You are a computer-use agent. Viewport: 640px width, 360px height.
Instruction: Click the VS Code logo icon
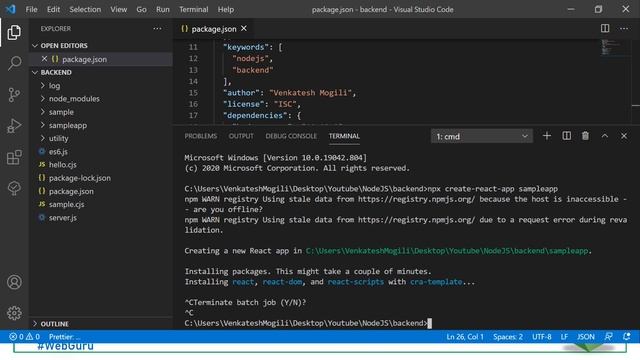coord(11,9)
